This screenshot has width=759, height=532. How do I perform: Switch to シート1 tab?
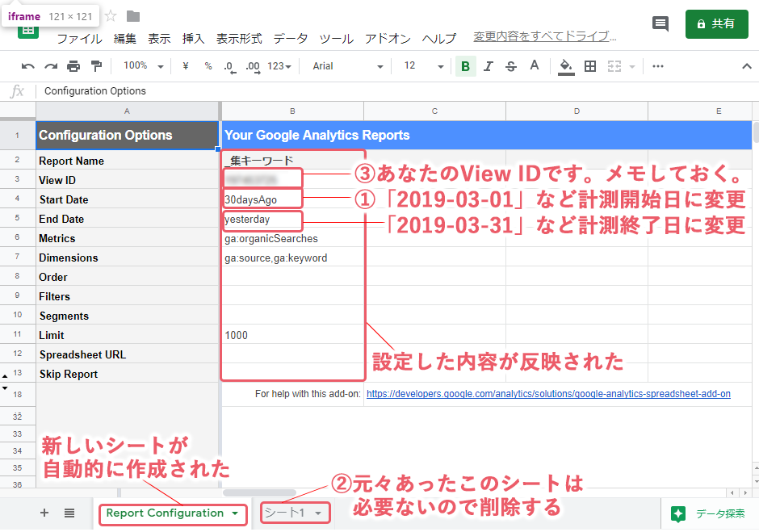click(284, 513)
